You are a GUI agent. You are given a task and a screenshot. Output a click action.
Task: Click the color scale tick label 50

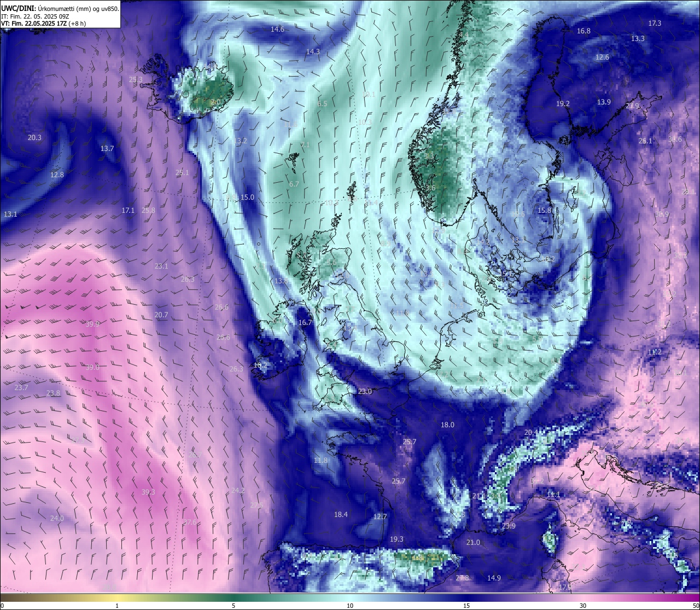(695, 606)
